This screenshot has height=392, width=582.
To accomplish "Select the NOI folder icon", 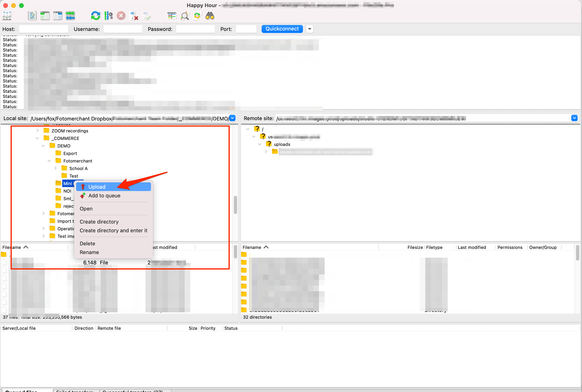I will (x=58, y=190).
